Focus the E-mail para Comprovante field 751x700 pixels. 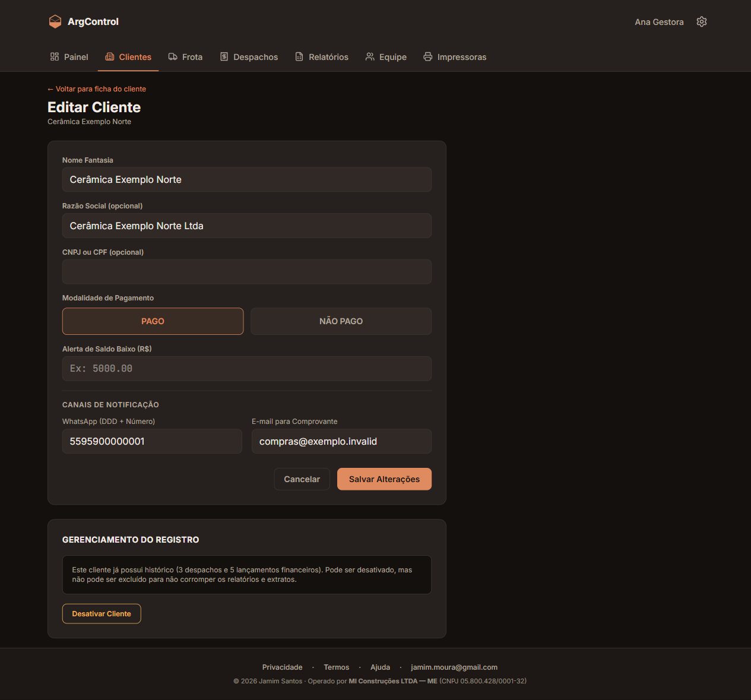click(341, 441)
